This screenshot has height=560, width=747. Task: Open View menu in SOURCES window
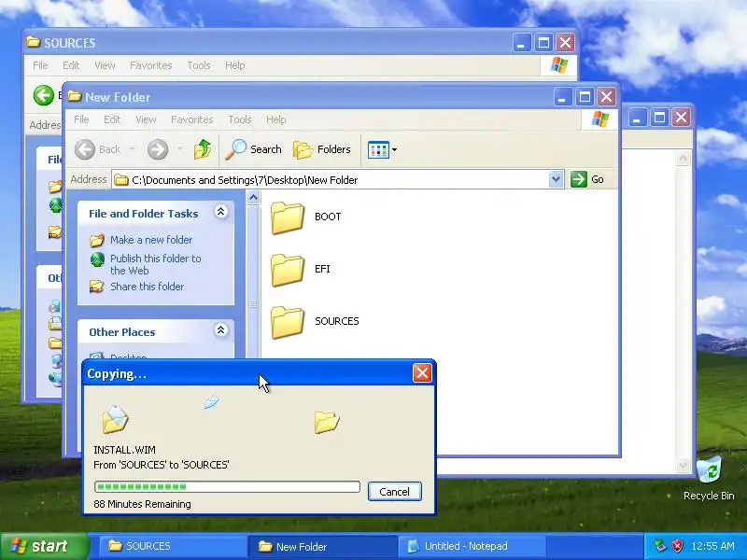click(105, 65)
